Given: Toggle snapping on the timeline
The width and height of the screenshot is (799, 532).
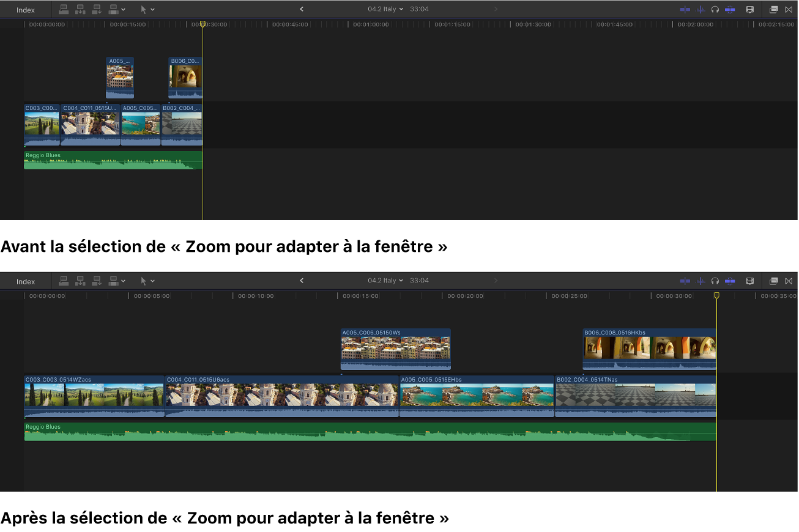Looking at the screenshot, I should pos(730,9).
